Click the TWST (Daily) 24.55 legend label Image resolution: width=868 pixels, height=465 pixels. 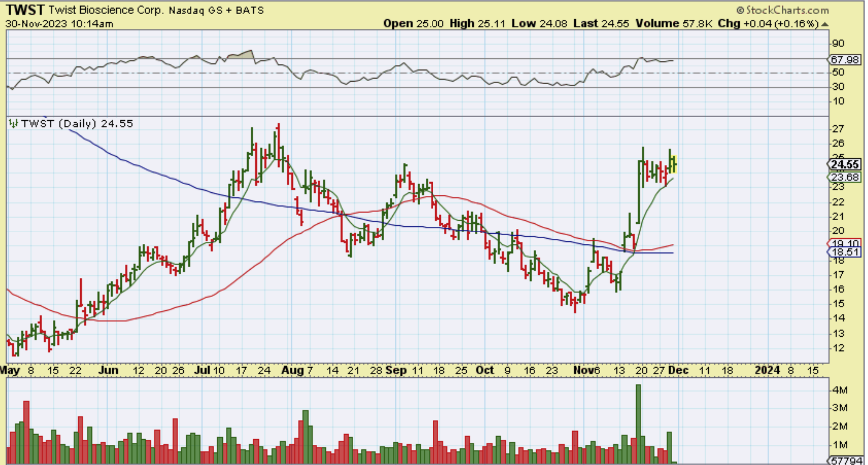coord(77,124)
